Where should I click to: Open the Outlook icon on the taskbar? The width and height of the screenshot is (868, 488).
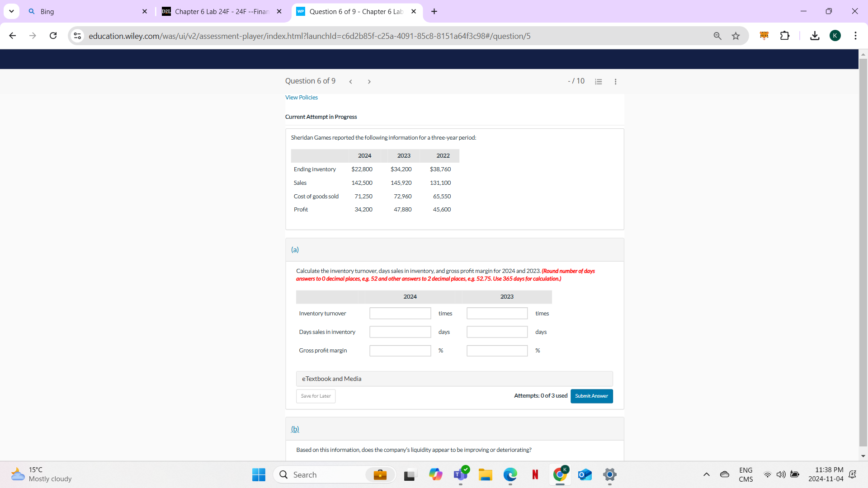pos(584,475)
